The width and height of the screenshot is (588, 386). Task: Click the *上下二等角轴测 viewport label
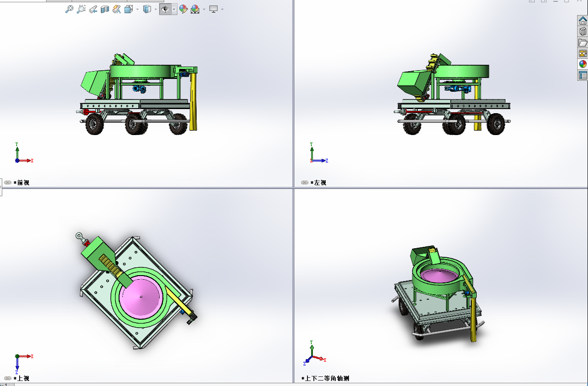[325, 378]
